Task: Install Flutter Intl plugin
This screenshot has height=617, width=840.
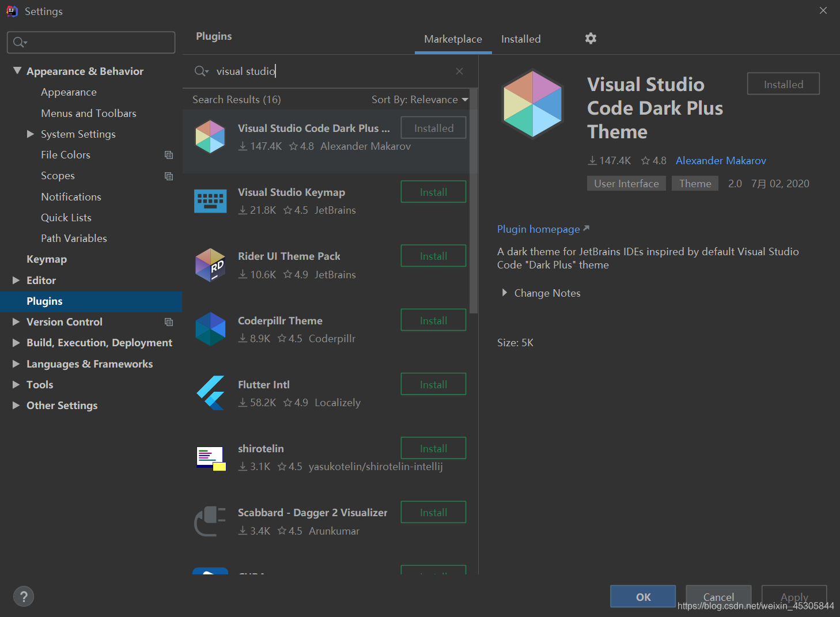Action: [x=433, y=384]
